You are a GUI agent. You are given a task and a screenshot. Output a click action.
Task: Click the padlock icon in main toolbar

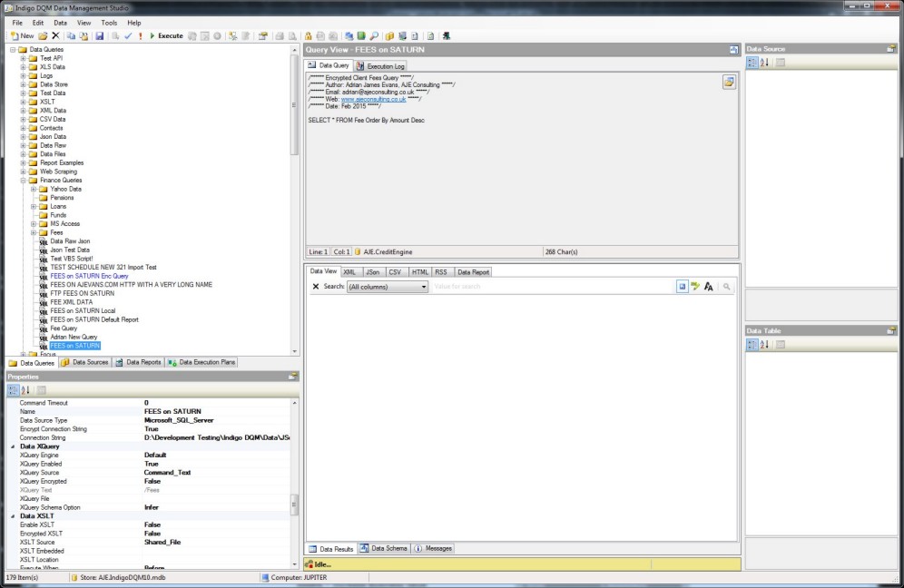[309, 36]
